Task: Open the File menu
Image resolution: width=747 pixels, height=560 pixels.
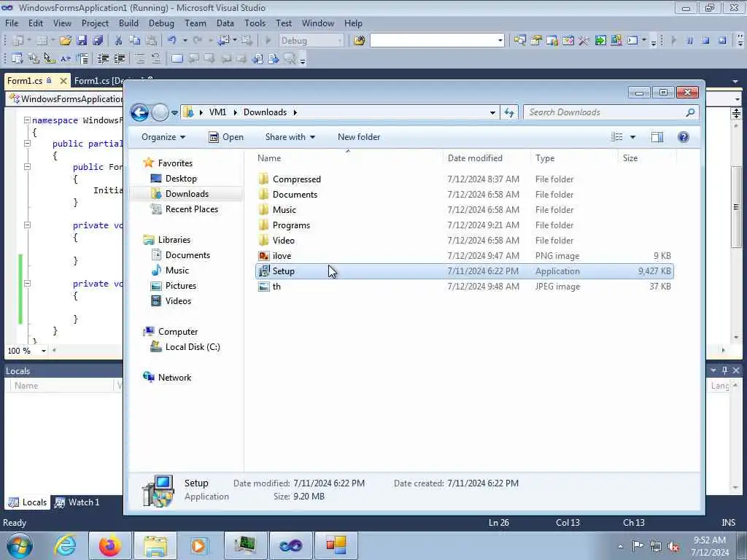Action: coord(12,23)
